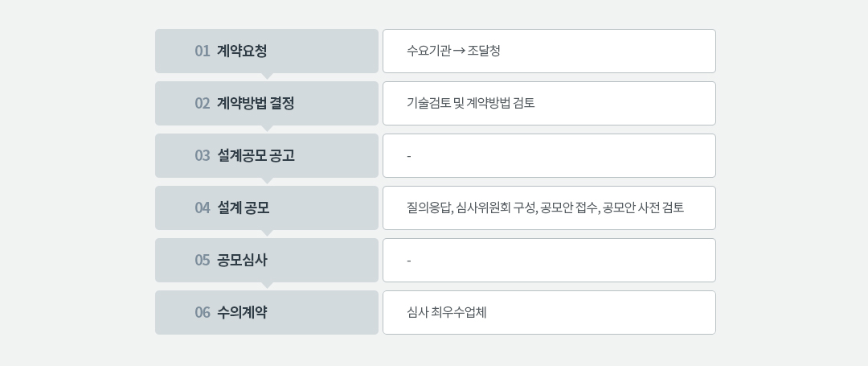Click the 수요기관 → 조달청 description box

click(549, 51)
